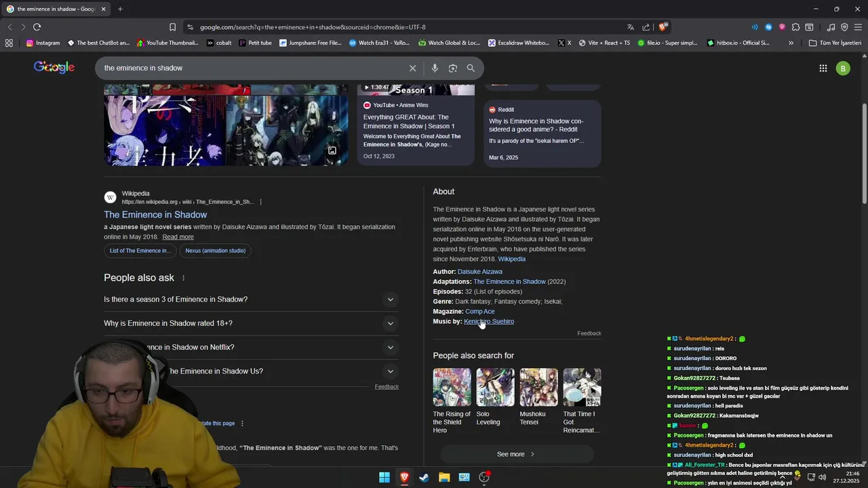
Task: Click the Google logo
Action: [54, 67]
